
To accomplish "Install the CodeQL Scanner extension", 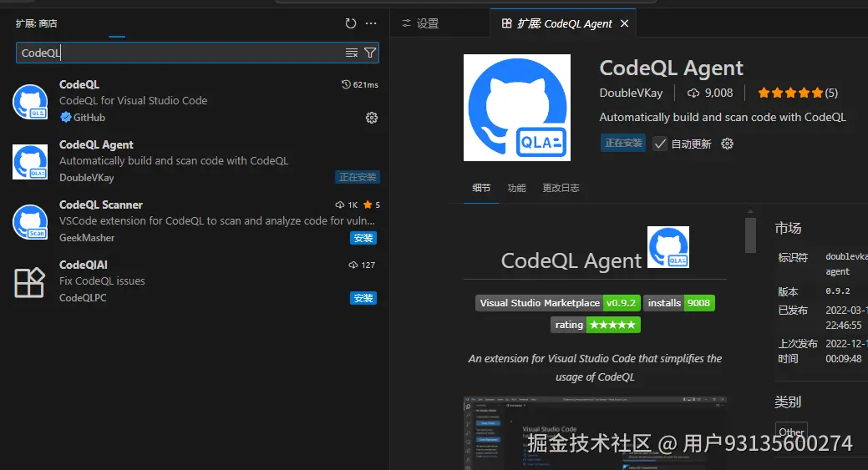I will [363, 238].
